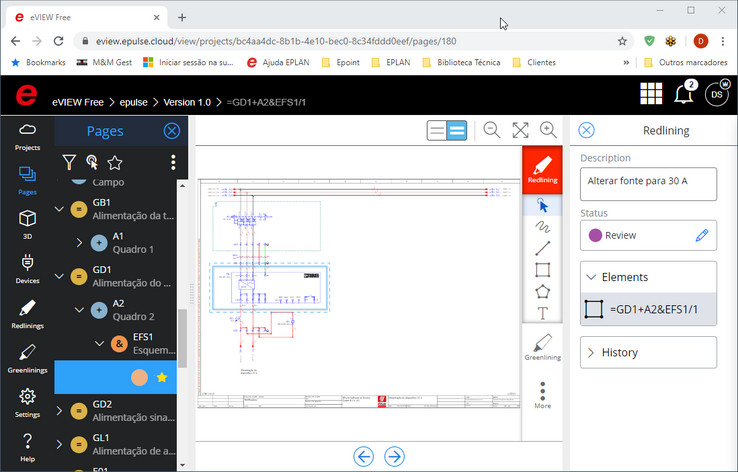Screen dimensions: 738x472
Task: Click the zoom-to-fit icon
Action: coord(520,130)
